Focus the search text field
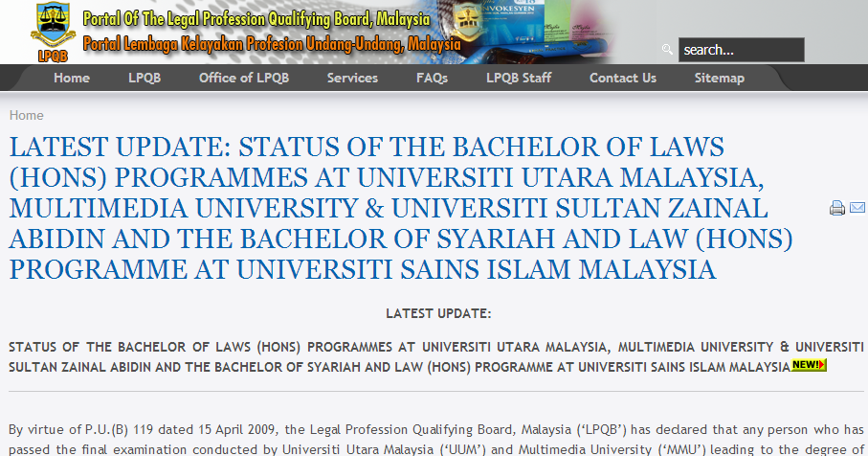Image resolution: width=868 pixels, height=456 pixels. [x=742, y=50]
